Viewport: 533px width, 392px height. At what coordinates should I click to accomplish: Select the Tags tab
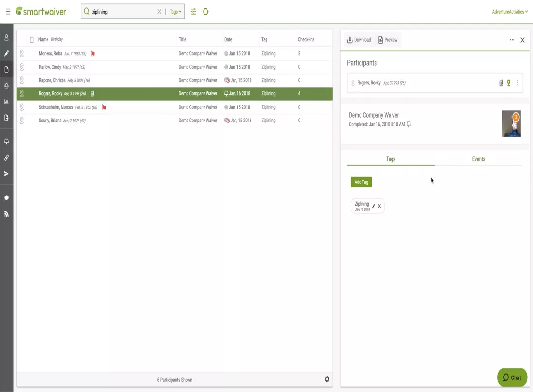tap(391, 159)
